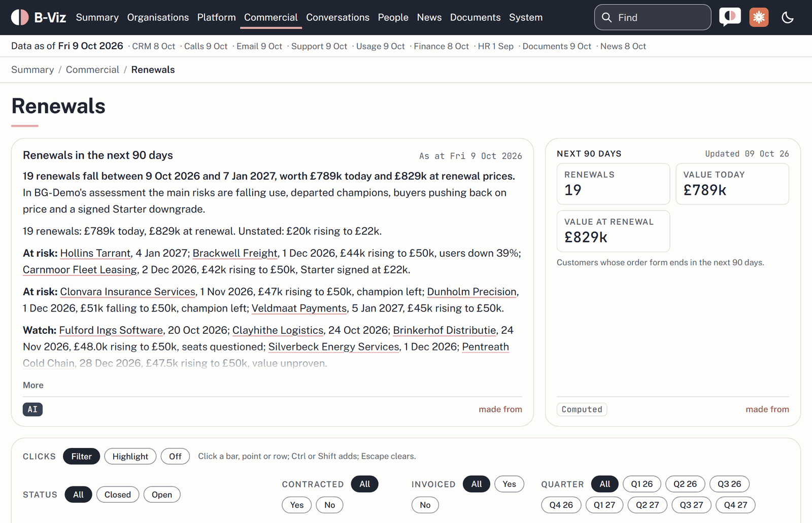This screenshot has height=523, width=812.
Task: Choose the Q1 26 quarter filter
Action: 642,484
